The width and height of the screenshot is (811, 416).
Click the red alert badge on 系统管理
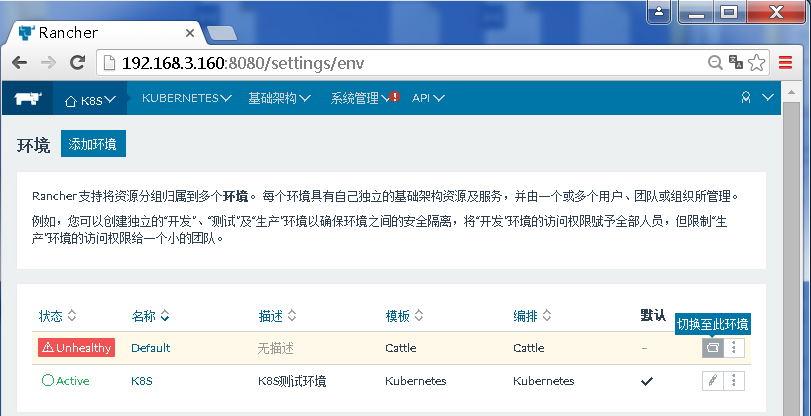[395, 96]
